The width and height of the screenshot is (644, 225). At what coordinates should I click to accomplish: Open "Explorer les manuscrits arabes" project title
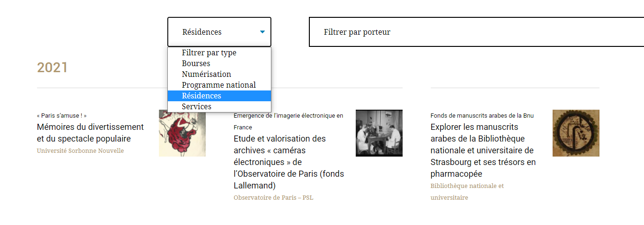[x=483, y=150]
